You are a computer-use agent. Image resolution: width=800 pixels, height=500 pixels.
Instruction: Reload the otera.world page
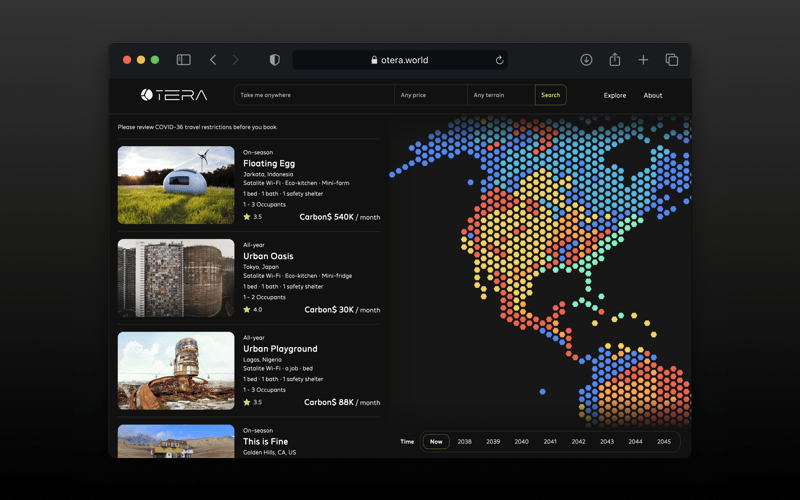point(499,60)
